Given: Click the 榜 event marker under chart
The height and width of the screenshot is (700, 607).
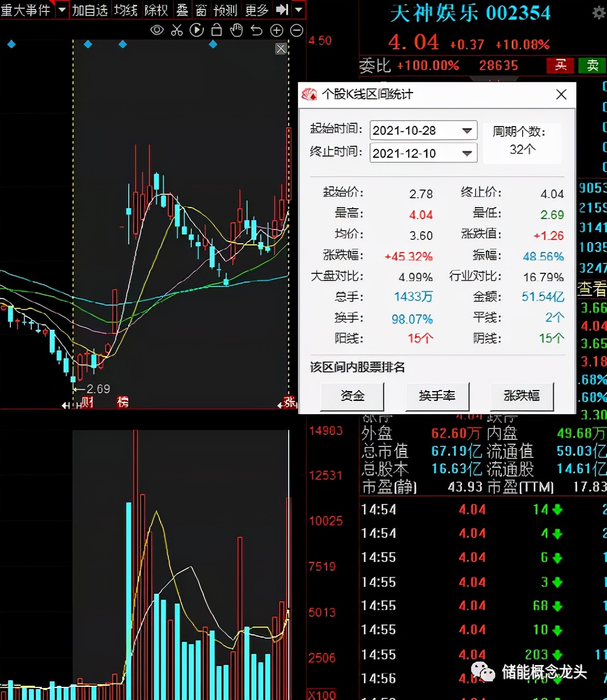Looking at the screenshot, I should point(123,402).
